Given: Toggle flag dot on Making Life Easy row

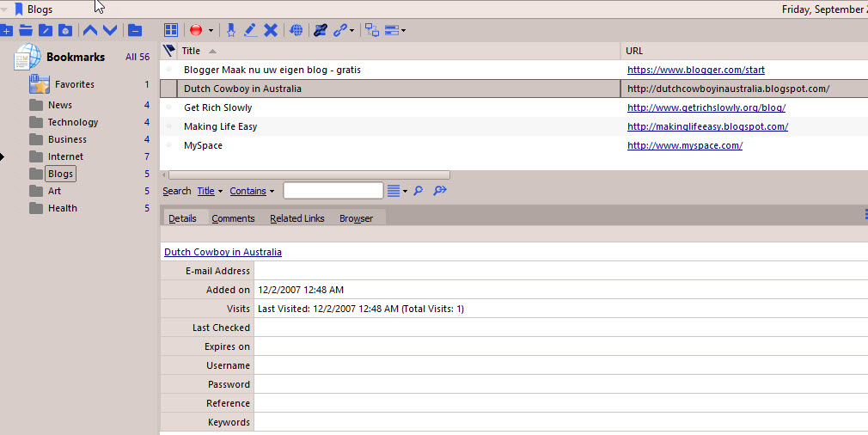Looking at the screenshot, I should coord(168,126).
